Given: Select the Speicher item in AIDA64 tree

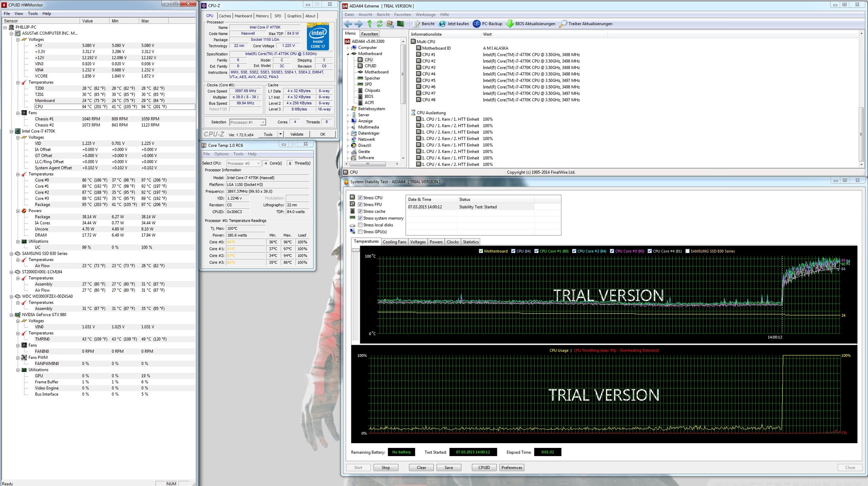Looking at the screenshot, I should [x=372, y=78].
